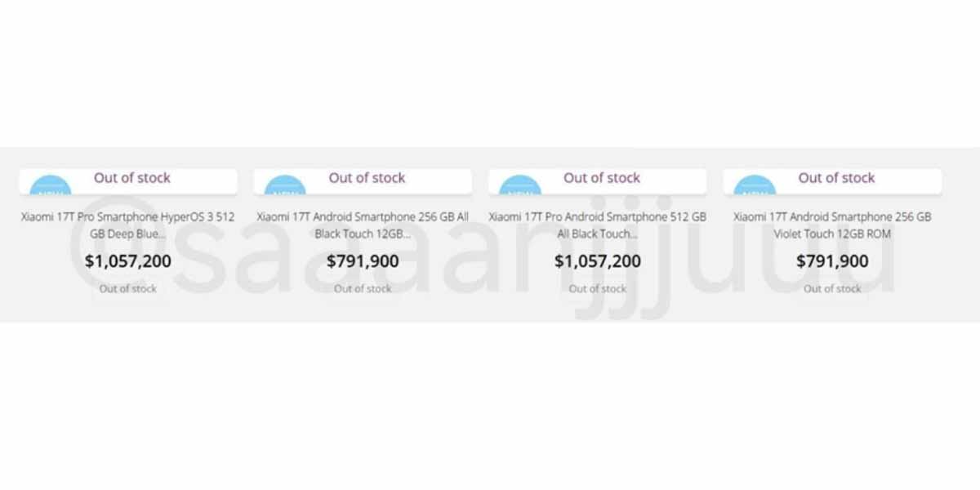
Task: Open Xiaomi 17T 256 GB Violet Touch product title
Action: pos(832,225)
